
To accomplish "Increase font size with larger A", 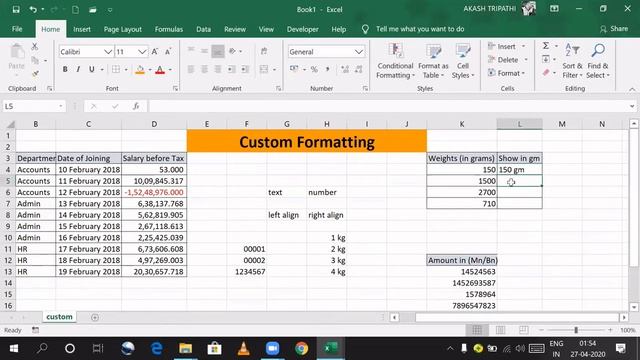I will tap(155, 52).
